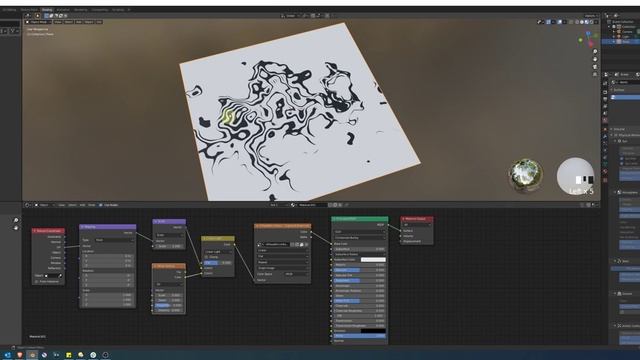
Task: Open the Texture properties tab
Action: tap(605, 180)
